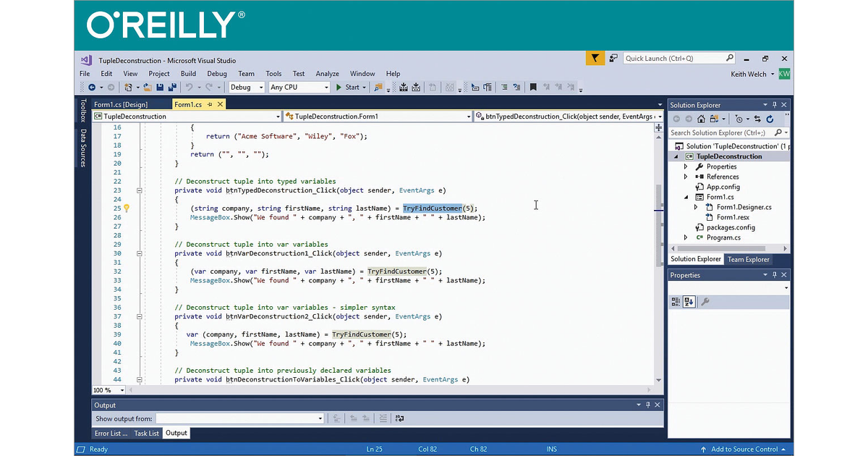Open the Analyze menu
This screenshot has width=868, height=456.
pos(327,74)
